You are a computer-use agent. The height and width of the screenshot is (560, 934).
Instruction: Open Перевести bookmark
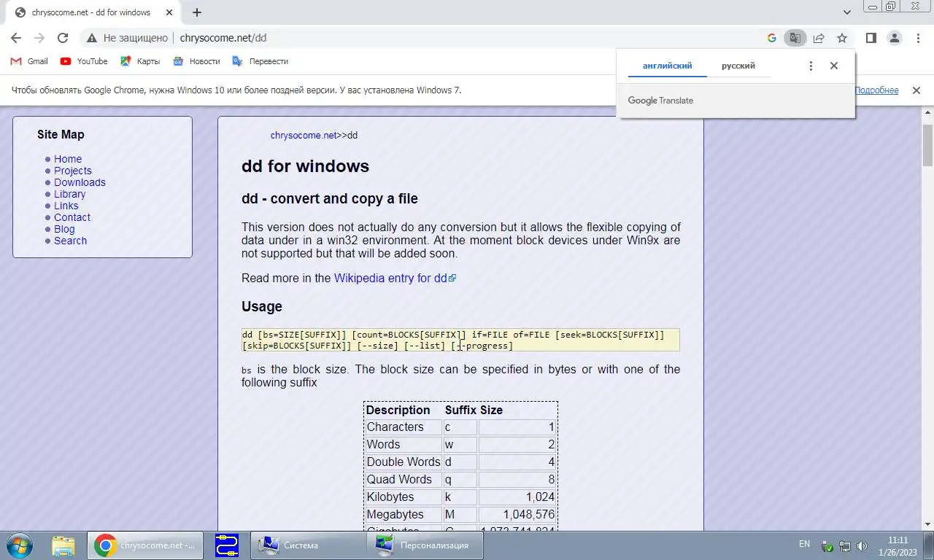tap(260, 61)
